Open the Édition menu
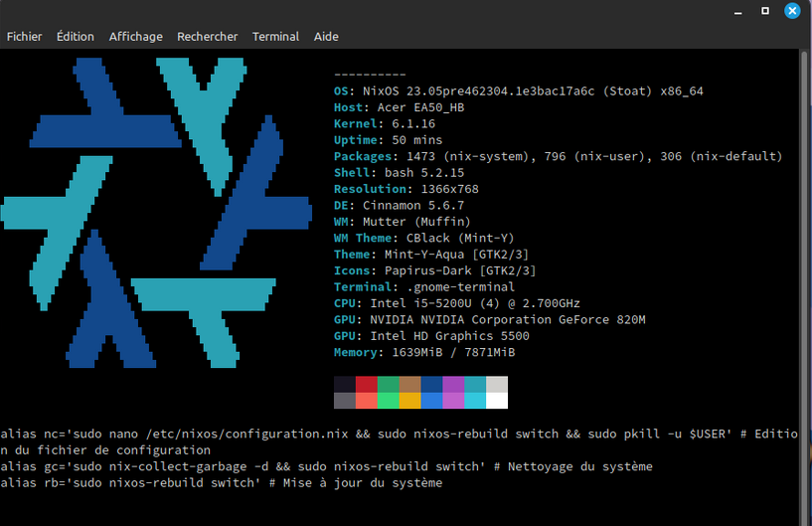The image size is (812, 526). (76, 37)
